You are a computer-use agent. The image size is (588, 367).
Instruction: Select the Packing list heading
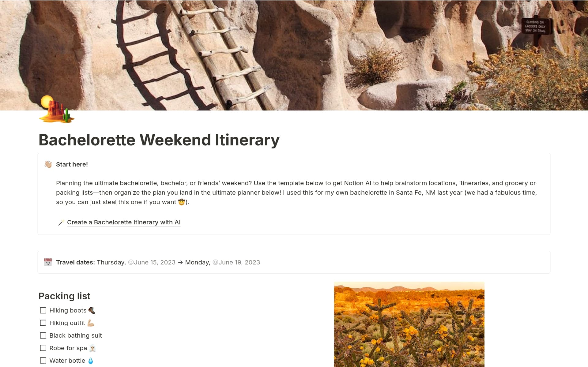point(64,296)
